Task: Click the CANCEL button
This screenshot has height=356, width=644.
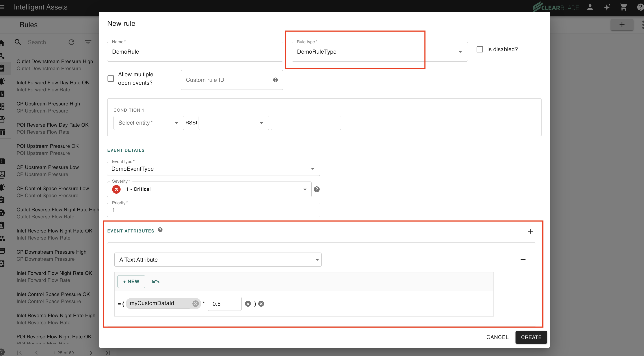Action: (497, 337)
